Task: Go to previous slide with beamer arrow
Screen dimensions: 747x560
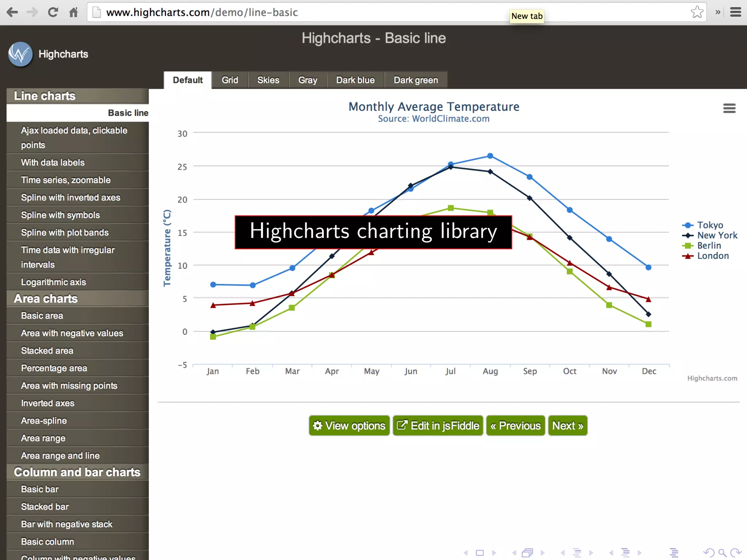Action: pos(466,553)
